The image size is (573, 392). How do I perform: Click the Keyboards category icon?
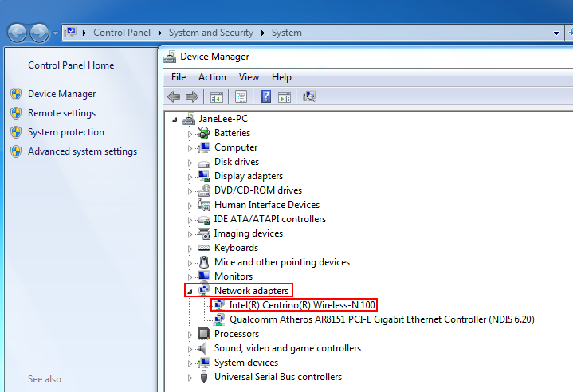pyautogui.click(x=203, y=248)
